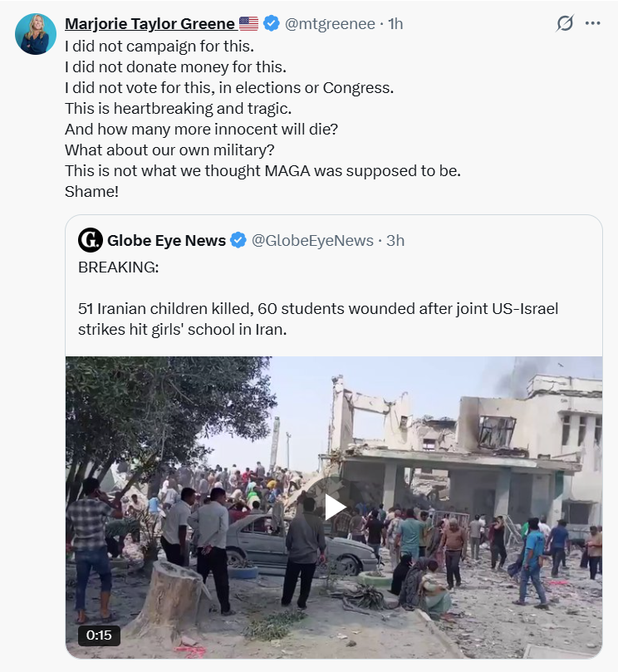
Task: Click the blue verified badge beside Greene
Action: (x=271, y=23)
